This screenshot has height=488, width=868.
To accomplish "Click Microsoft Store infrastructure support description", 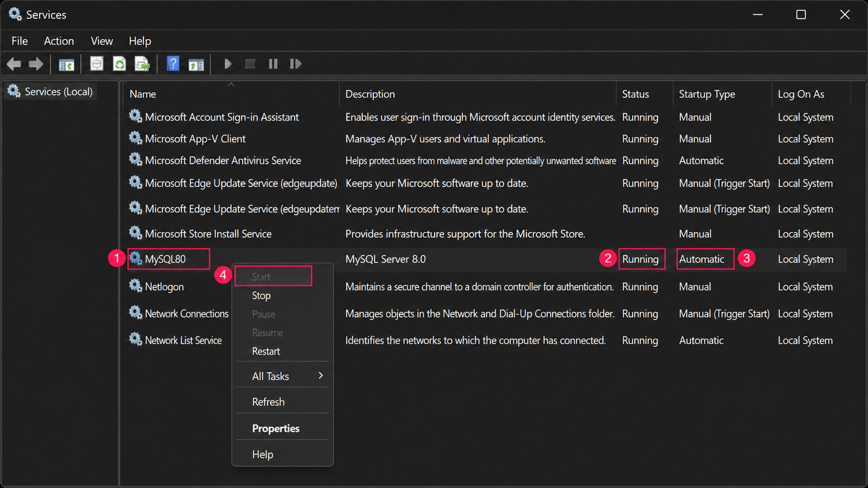I will [465, 234].
